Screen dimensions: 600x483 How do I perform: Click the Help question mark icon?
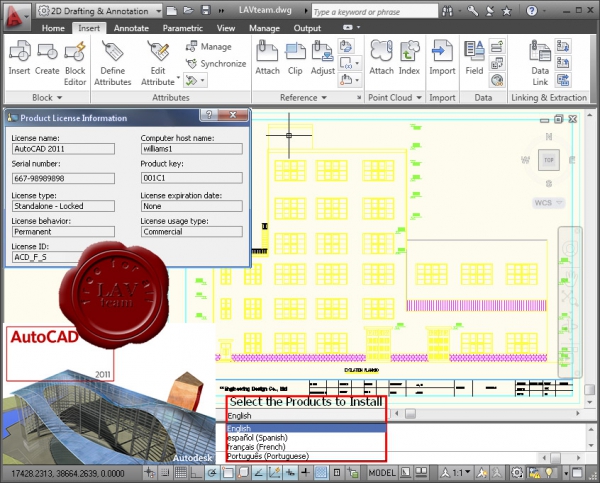(x=532, y=11)
